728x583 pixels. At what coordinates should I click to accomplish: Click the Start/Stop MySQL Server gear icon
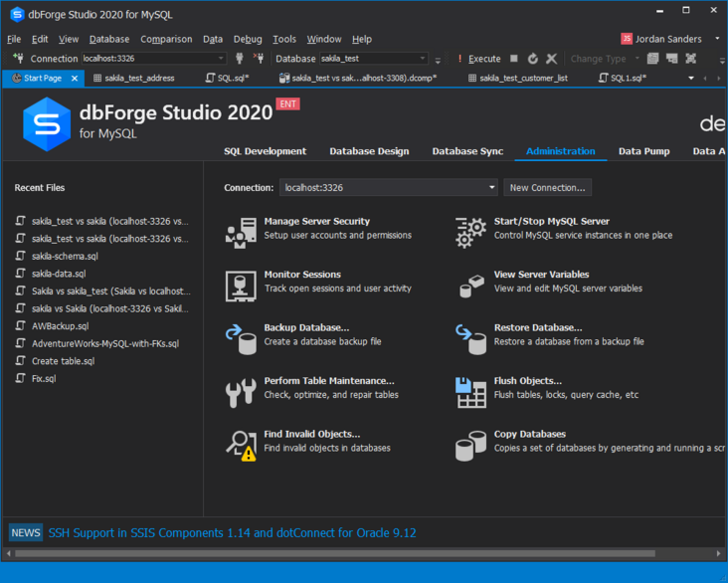pos(470,232)
